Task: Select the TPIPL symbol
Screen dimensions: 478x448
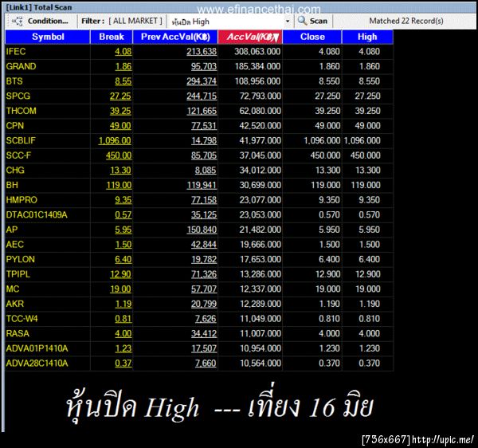Action: pyautogui.click(x=18, y=274)
